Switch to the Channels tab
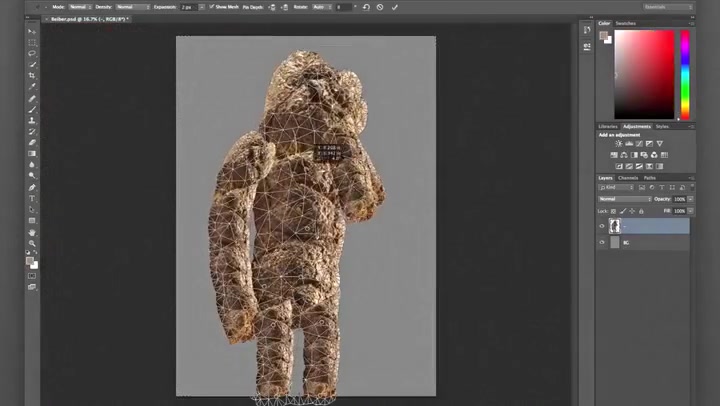720x406 pixels. click(x=627, y=178)
